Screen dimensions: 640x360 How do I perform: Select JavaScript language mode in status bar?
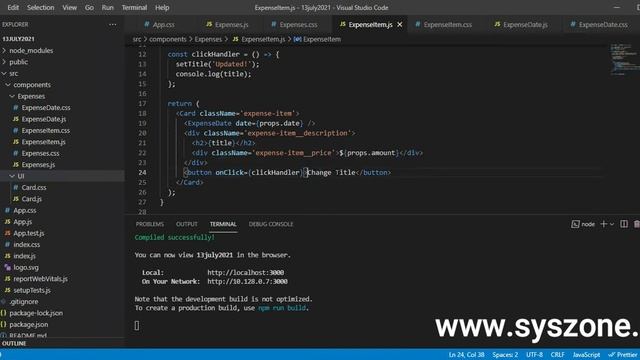[x=586, y=355]
